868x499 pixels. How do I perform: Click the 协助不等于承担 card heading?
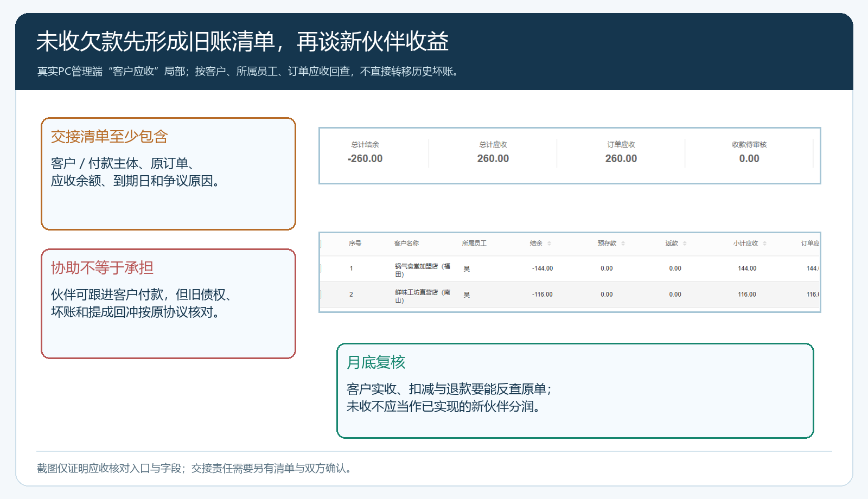(x=102, y=268)
